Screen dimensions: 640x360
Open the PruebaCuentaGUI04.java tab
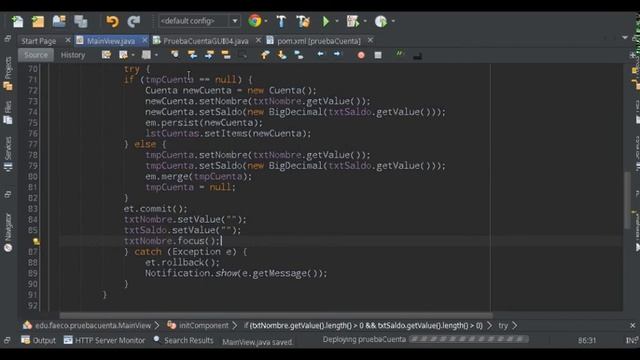206,41
